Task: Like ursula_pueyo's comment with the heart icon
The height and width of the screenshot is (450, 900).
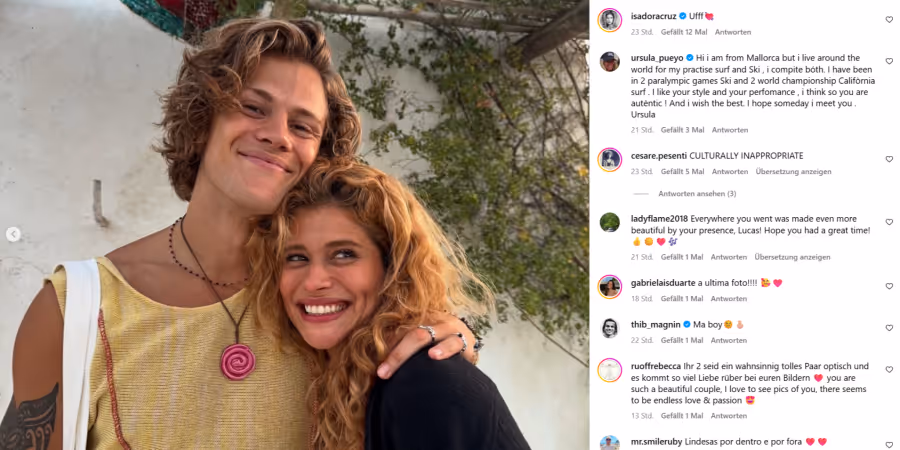Action: coord(889,61)
